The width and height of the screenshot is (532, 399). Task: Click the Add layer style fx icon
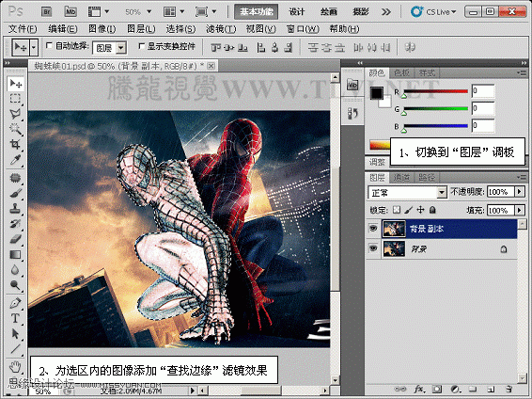pyautogui.click(x=419, y=390)
